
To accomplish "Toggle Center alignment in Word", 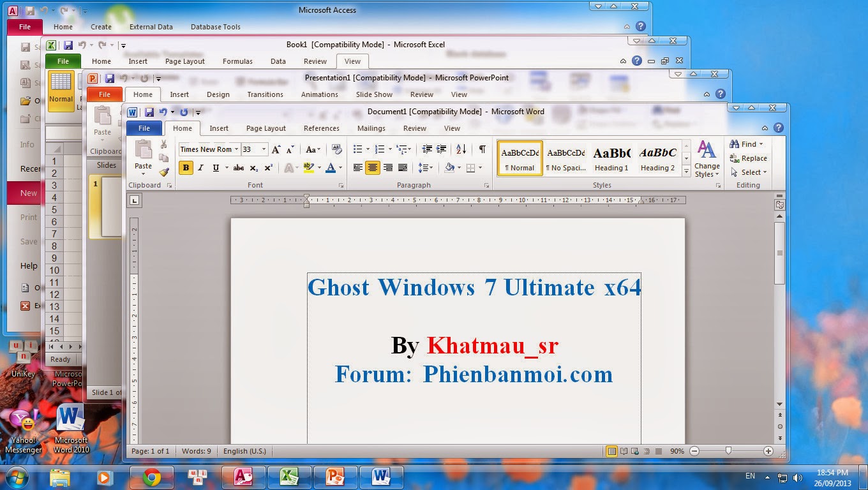I will click(373, 168).
